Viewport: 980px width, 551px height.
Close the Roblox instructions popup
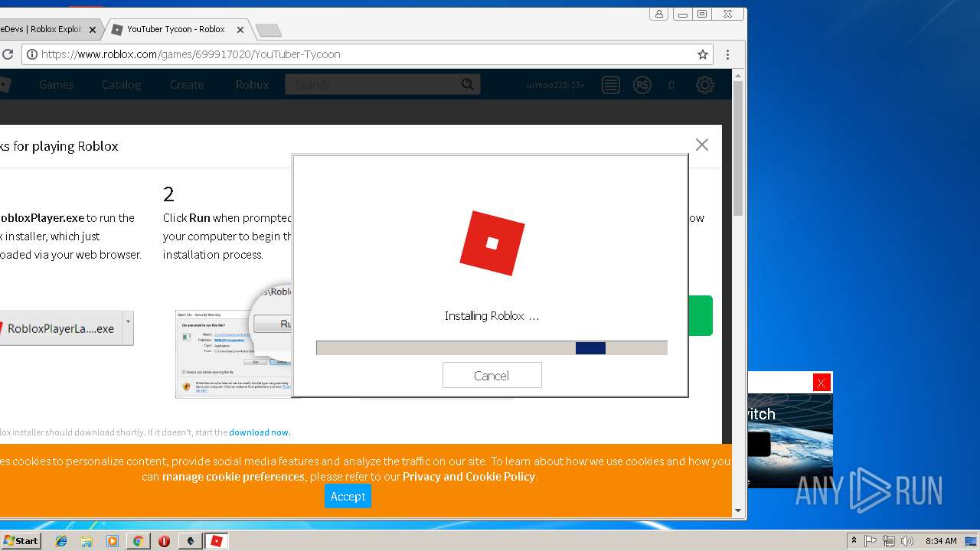pos(701,145)
